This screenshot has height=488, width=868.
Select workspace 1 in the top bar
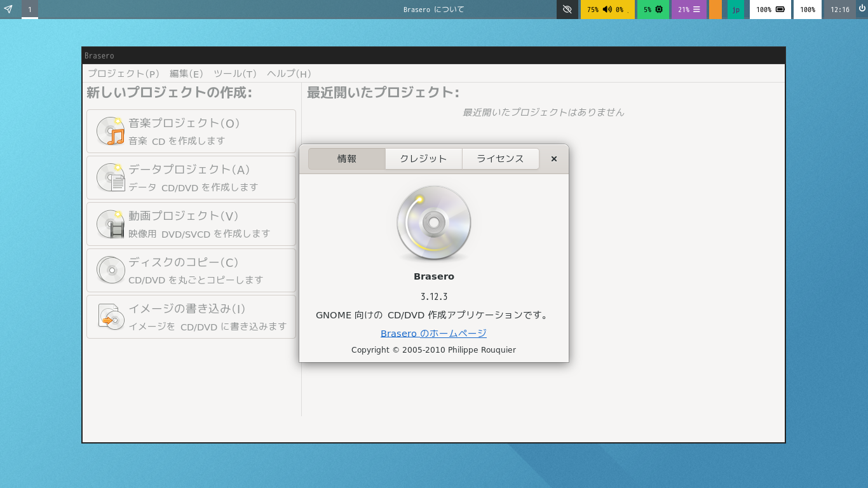(30, 10)
